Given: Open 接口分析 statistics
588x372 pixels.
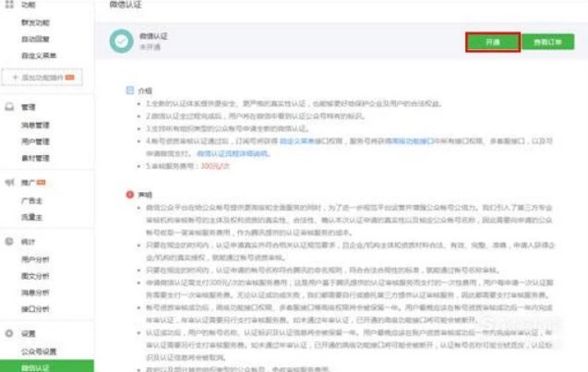Looking at the screenshot, I should click(x=35, y=309).
